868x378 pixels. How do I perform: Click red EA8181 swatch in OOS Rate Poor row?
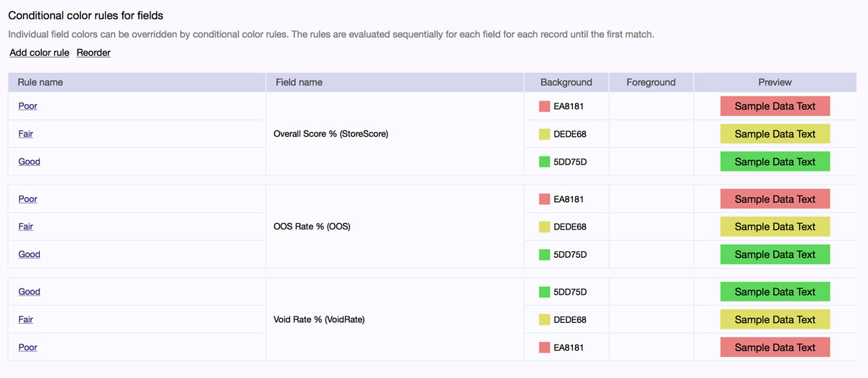coord(545,199)
